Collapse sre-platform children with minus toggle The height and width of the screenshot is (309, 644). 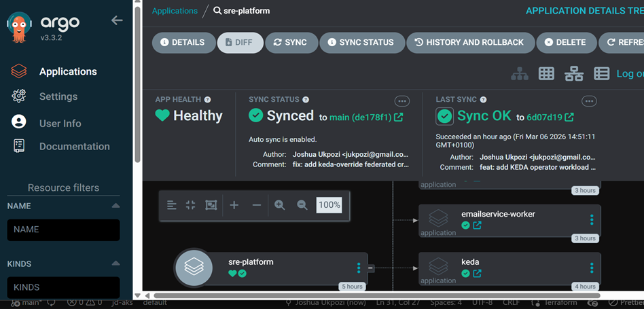[x=370, y=268]
